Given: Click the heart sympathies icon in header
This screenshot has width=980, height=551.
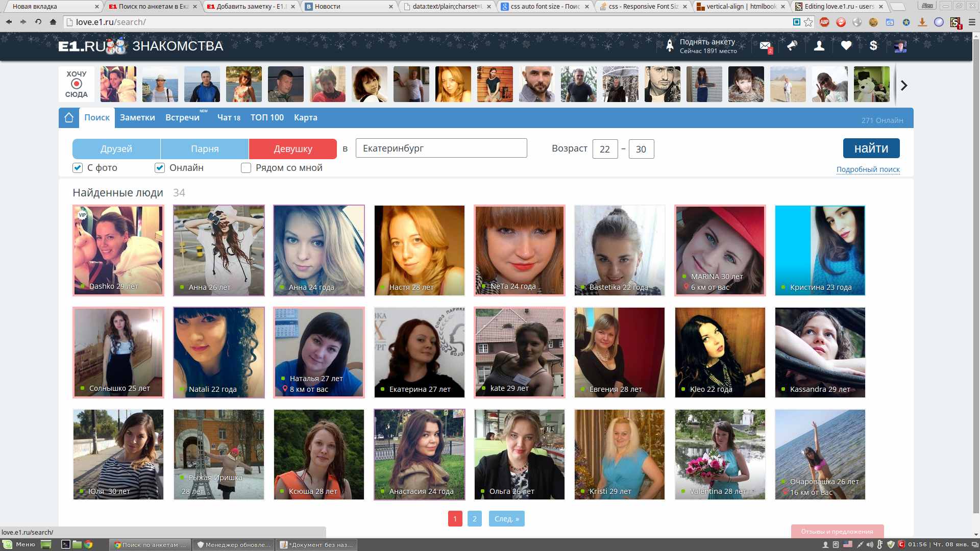Looking at the screenshot, I should pyautogui.click(x=846, y=46).
